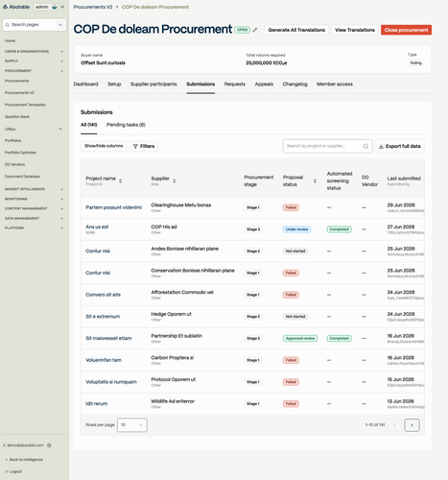Open Voluptatis si numquam project link

point(111,382)
